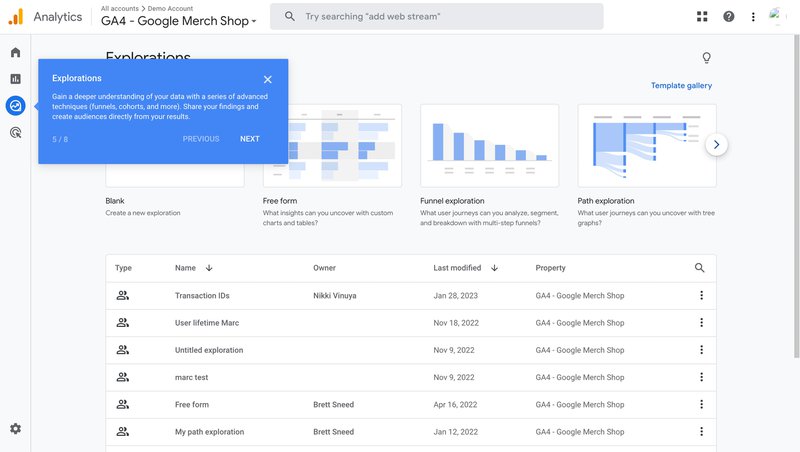Open the Reports icon in sidebar

coord(15,79)
